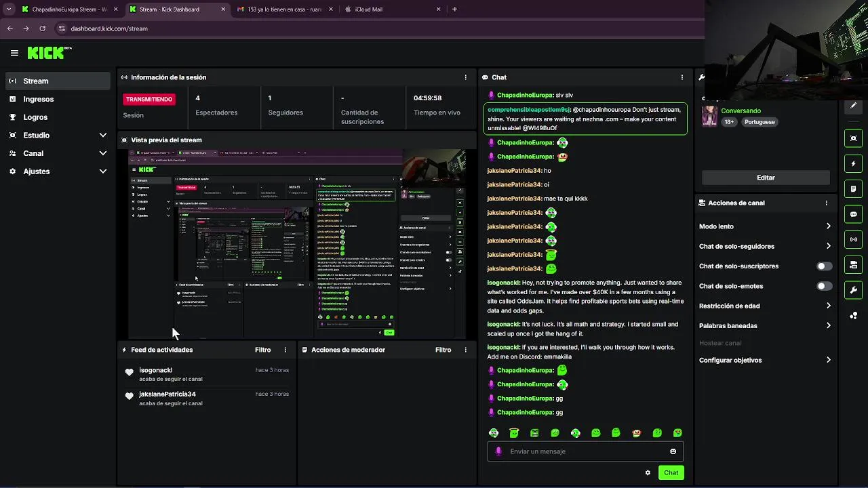This screenshot has height=488, width=868.
Task: Click isogonackl in activity feed
Action: coord(156,370)
